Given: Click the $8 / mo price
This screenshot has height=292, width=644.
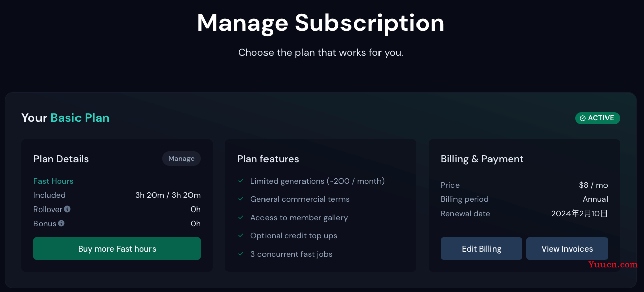Looking at the screenshot, I should tap(593, 185).
